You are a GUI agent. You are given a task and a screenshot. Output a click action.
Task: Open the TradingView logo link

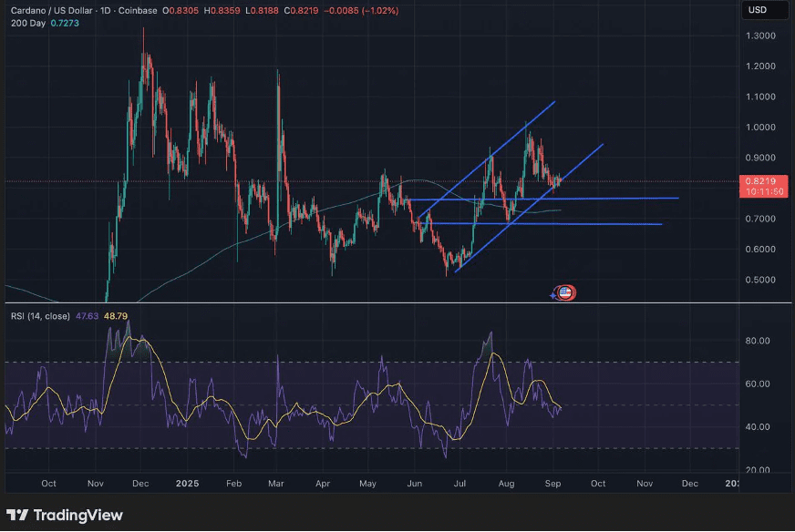[65, 515]
